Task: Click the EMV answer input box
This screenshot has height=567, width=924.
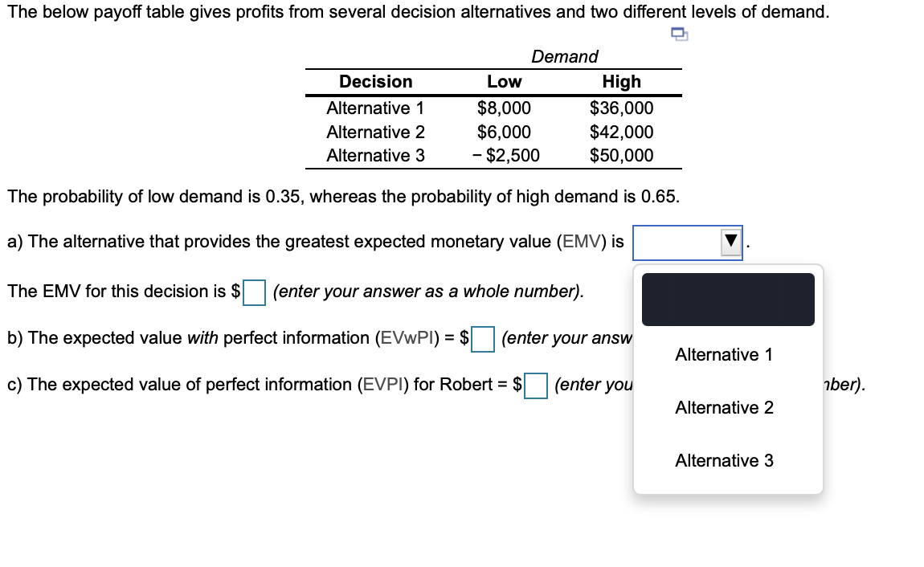Action: point(255,294)
